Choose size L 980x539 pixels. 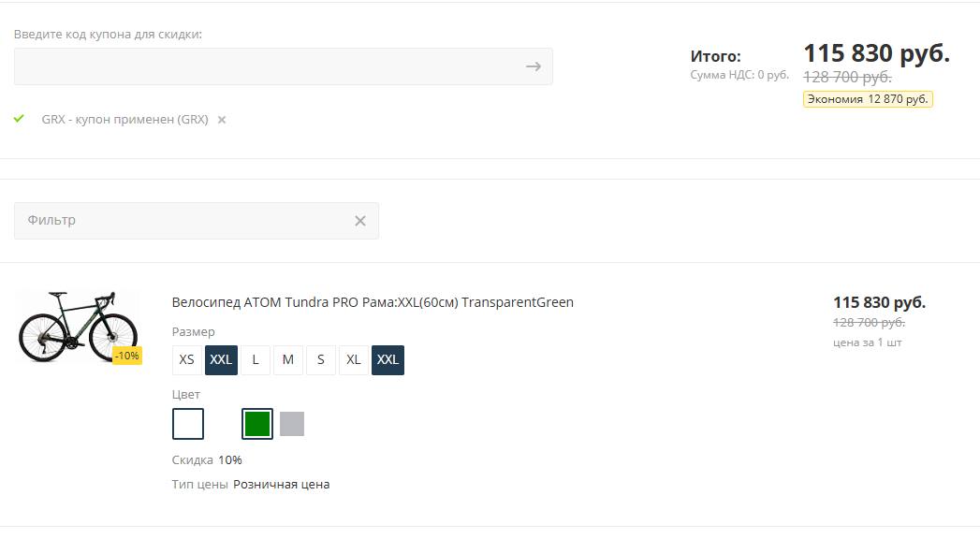[255, 359]
